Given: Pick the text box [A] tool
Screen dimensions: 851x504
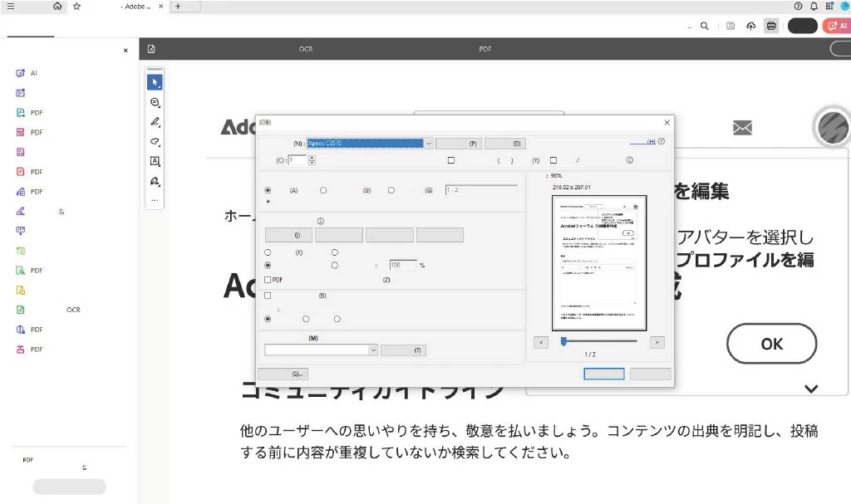Looking at the screenshot, I should tap(155, 161).
